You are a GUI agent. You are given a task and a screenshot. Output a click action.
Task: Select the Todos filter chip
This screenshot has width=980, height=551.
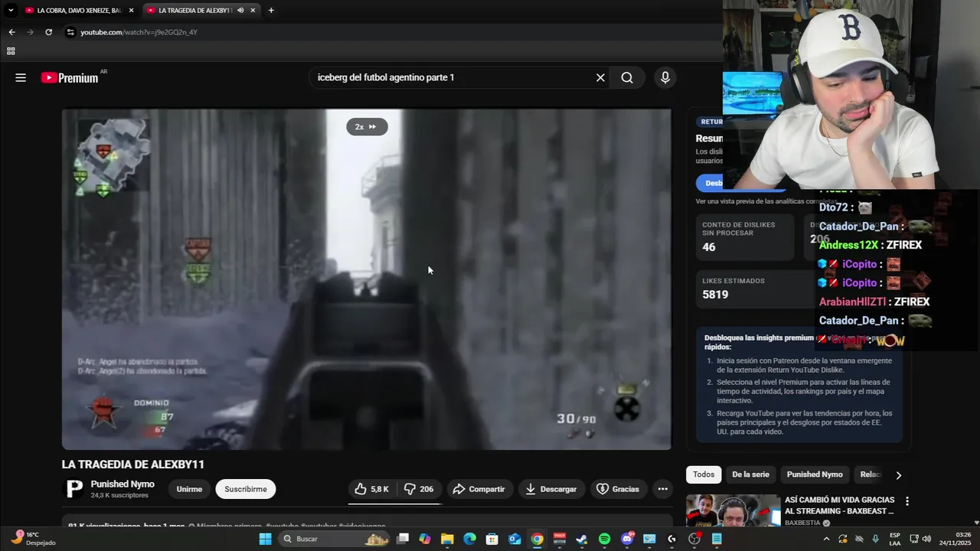tap(704, 474)
